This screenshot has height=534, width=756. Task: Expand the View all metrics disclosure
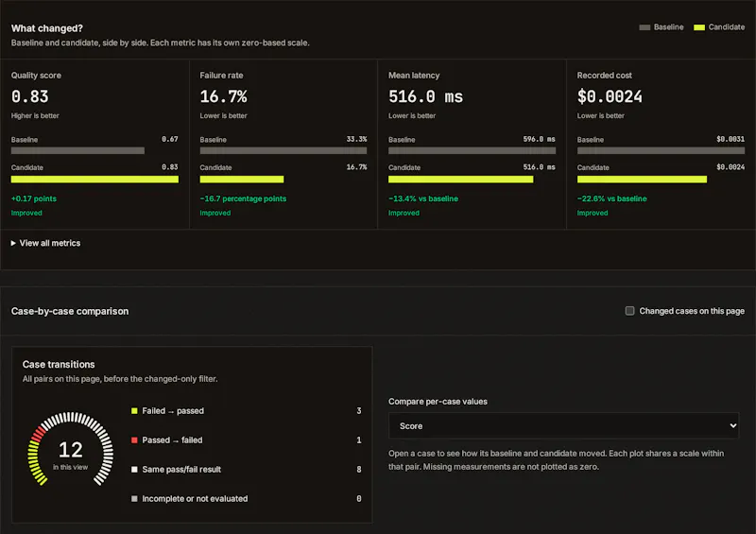[45, 243]
